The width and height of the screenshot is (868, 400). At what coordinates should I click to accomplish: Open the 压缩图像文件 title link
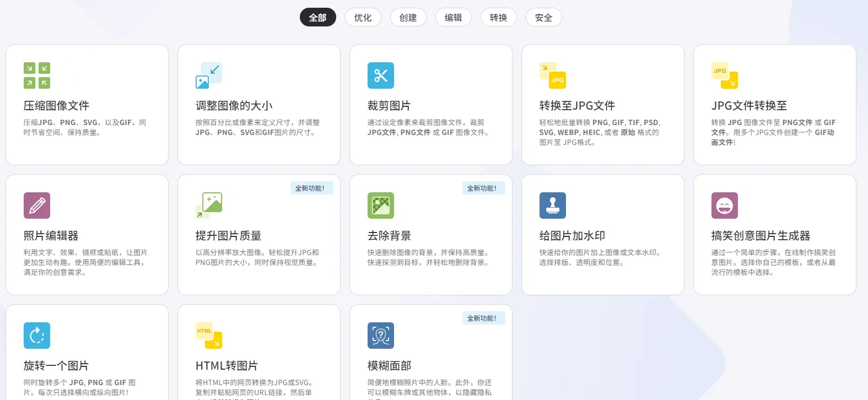pos(56,106)
